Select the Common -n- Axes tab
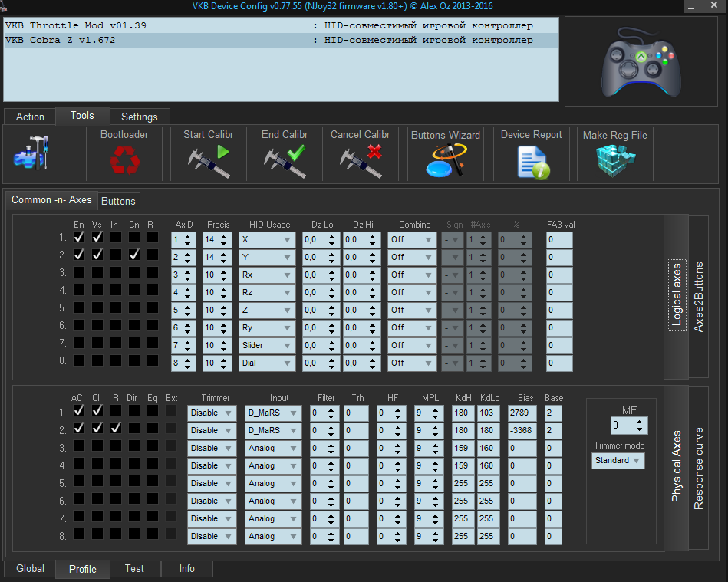Image resolution: width=728 pixels, height=582 pixels. coord(51,200)
